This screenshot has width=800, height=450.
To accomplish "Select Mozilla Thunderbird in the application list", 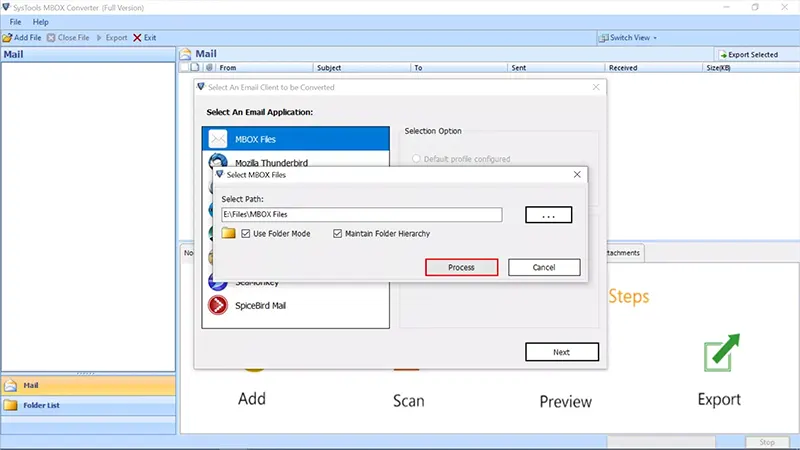I will point(295,163).
